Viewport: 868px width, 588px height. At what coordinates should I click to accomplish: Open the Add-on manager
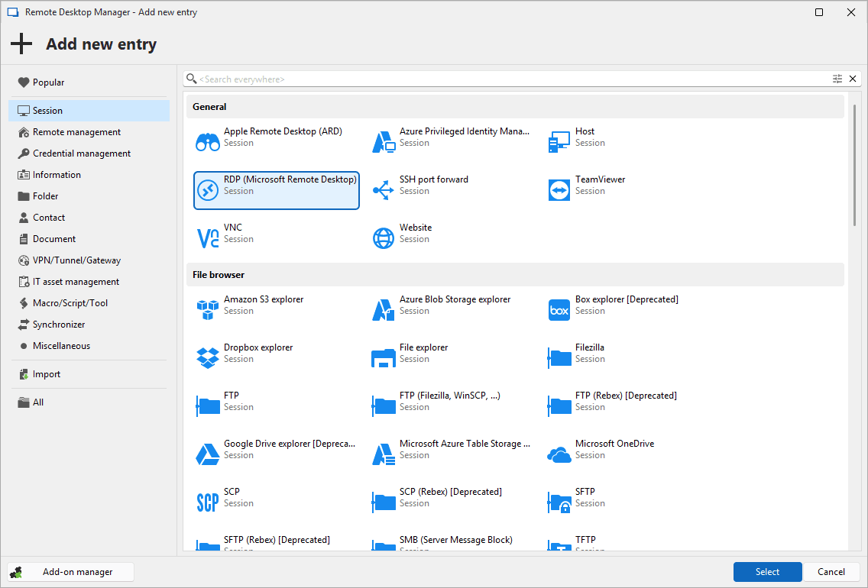point(71,572)
